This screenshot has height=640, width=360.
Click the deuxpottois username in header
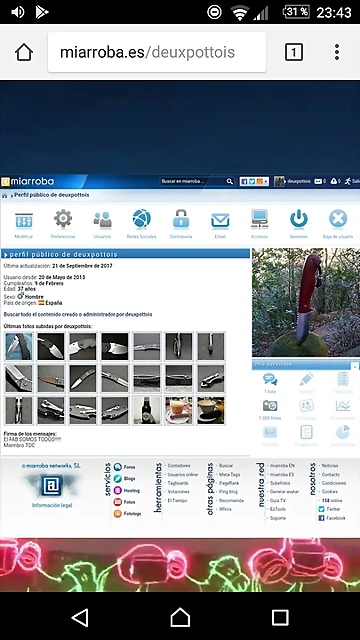click(x=299, y=181)
